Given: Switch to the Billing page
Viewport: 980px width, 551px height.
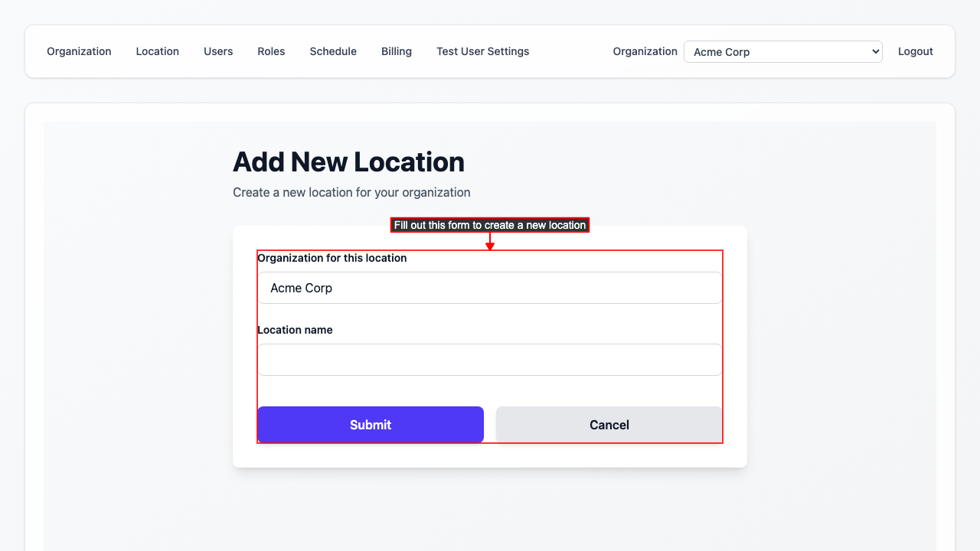Looking at the screenshot, I should (397, 51).
